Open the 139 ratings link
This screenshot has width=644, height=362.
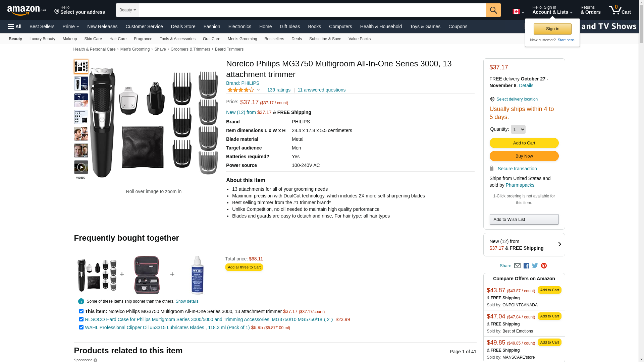pyautogui.click(x=279, y=90)
